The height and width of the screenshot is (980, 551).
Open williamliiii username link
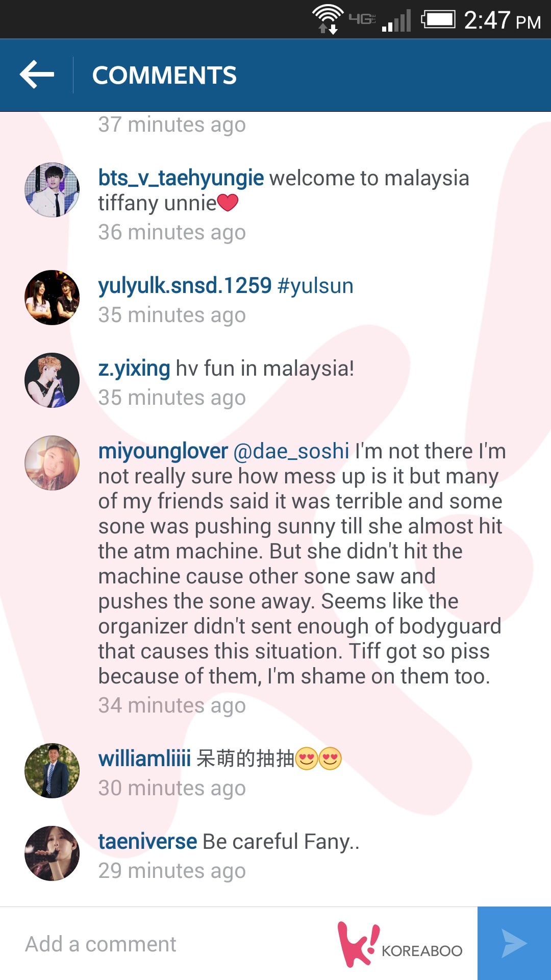pyautogui.click(x=144, y=758)
